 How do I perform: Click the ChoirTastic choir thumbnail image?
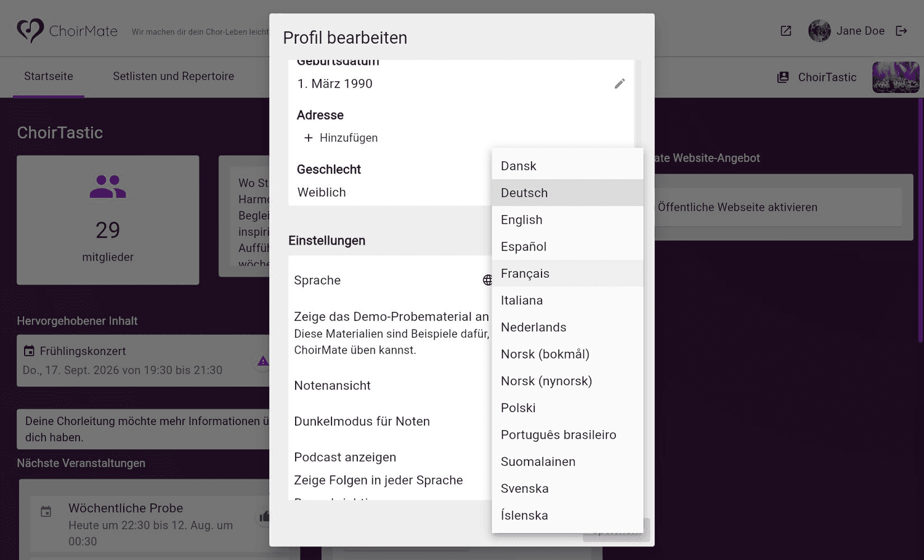(896, 77)
